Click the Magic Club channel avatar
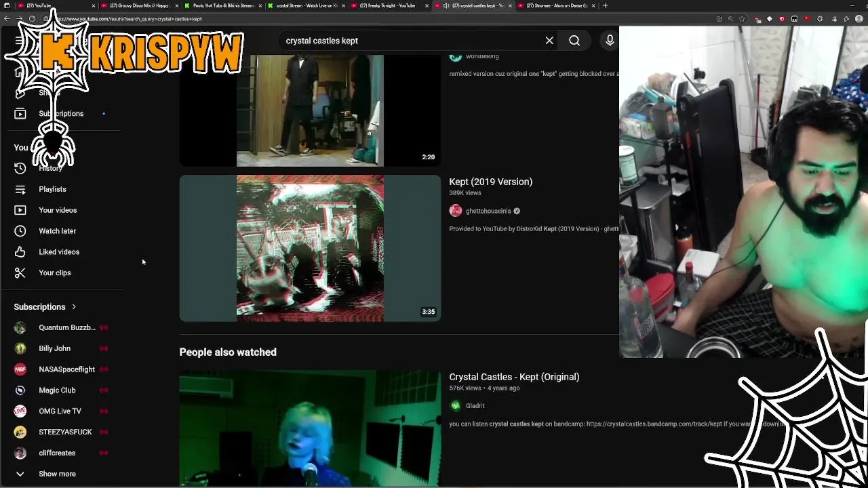Image resolution: width=868 pixels, height=488 pixels. pos(20,390)
